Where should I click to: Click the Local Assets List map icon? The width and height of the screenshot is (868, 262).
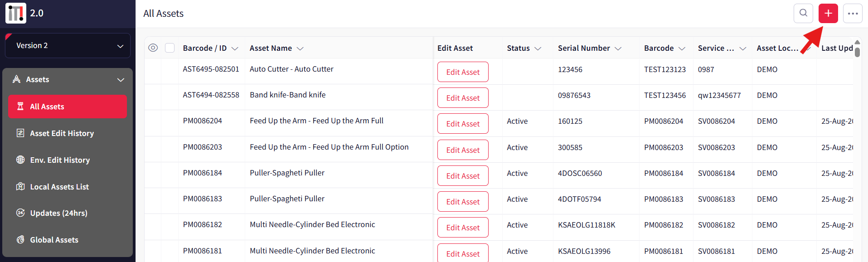[20, 187]
